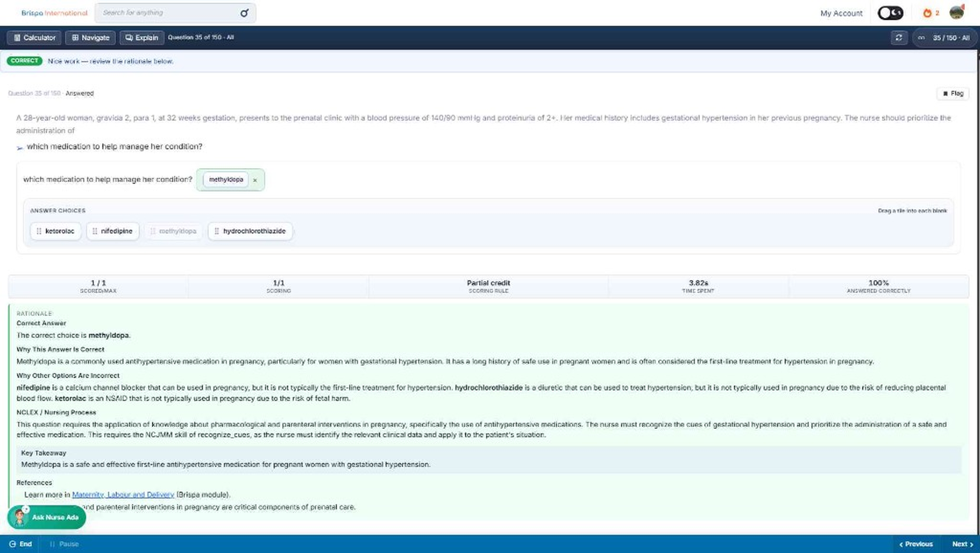Image resolution: width=980 pixels, height=553 pixels.
Task: Go to the Previous question
Action: [916, 544]
